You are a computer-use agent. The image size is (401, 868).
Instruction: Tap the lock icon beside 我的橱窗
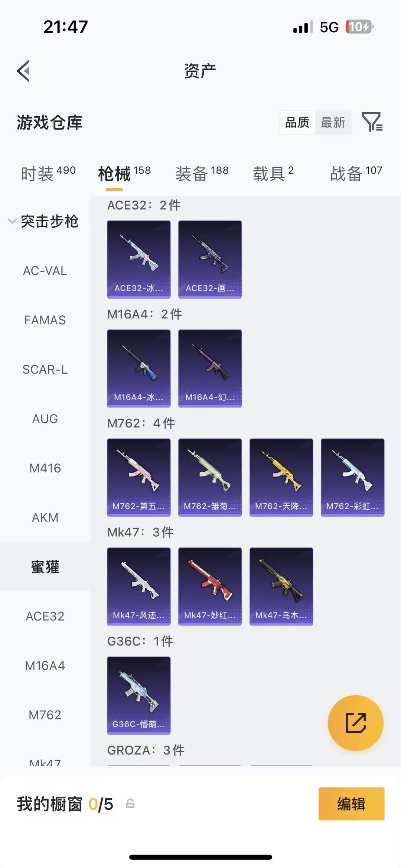click(x=130, y=804)
